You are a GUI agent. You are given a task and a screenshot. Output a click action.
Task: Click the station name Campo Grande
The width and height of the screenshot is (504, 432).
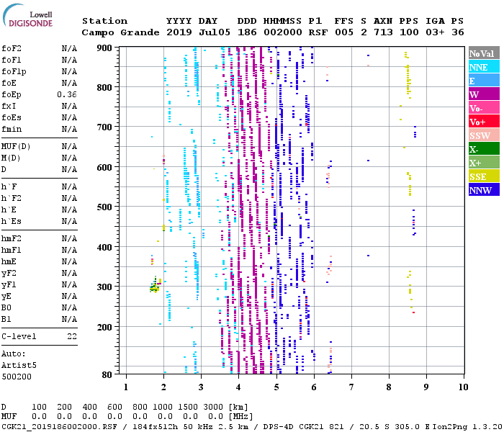click(x=120, y=33)
